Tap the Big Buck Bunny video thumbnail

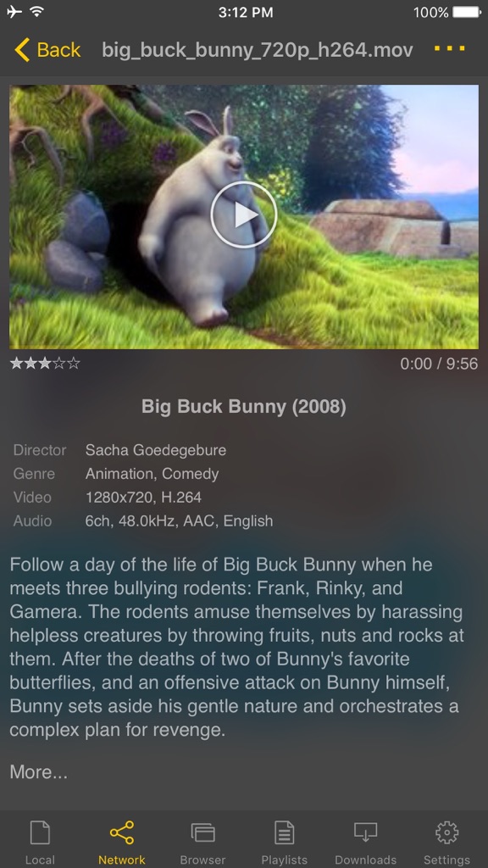click(x=243, y=216)
